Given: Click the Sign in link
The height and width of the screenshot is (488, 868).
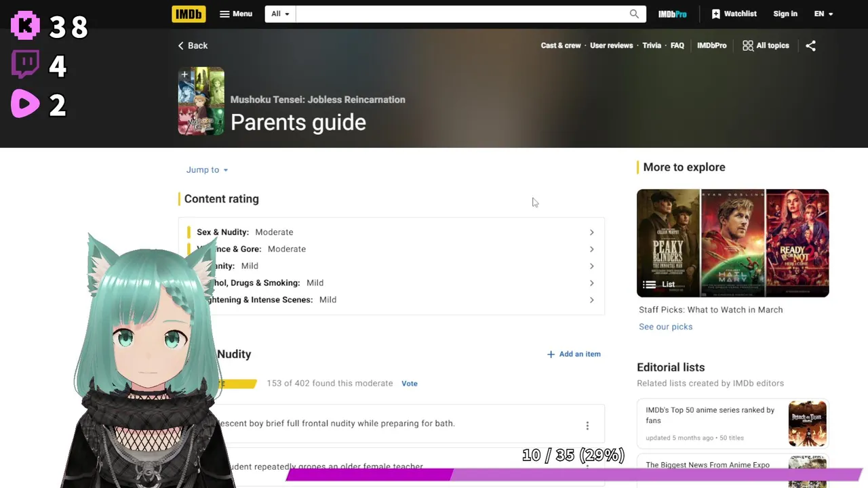Looking at the screenshot, I should click(785, 14).
